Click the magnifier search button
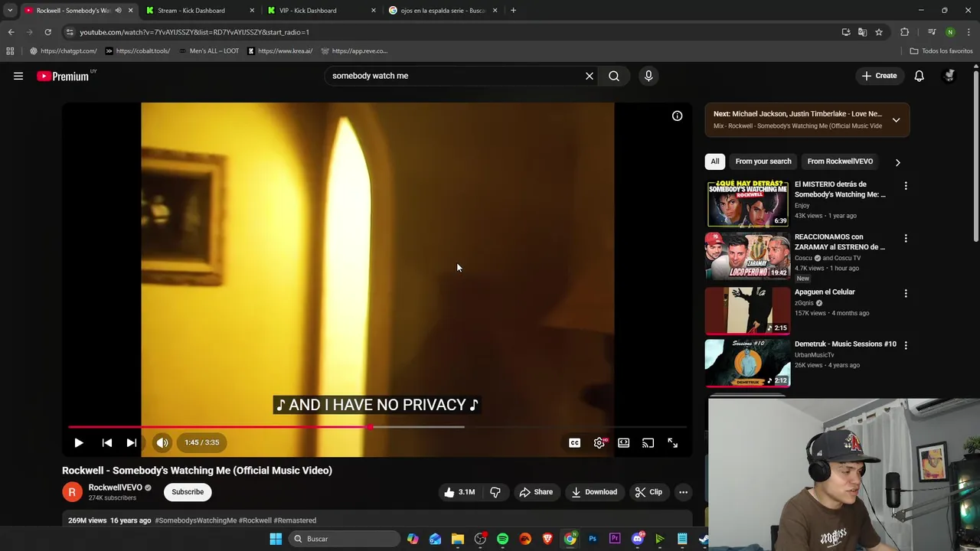This screenshot has height=551, width=980. click(x=614, y=76)
